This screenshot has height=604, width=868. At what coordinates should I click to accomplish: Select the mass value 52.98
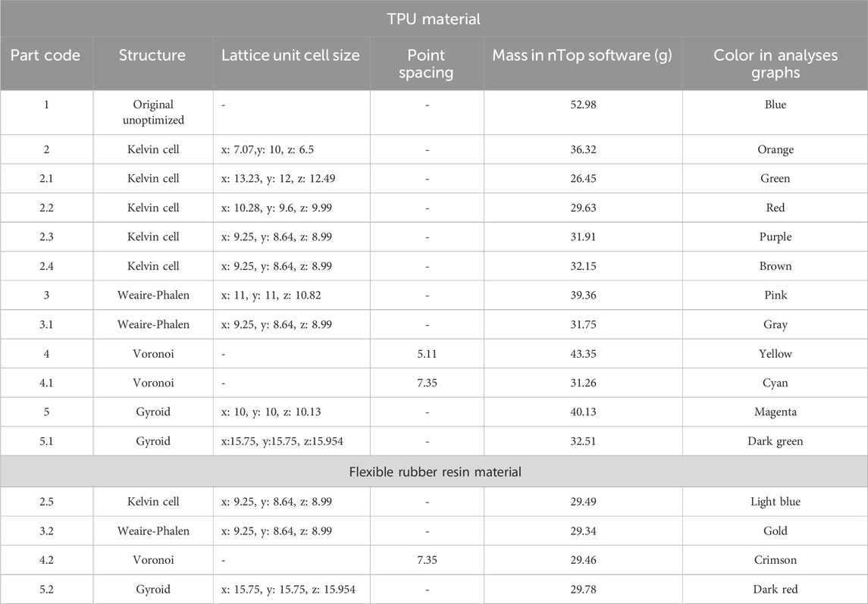[x=583, y=105]
